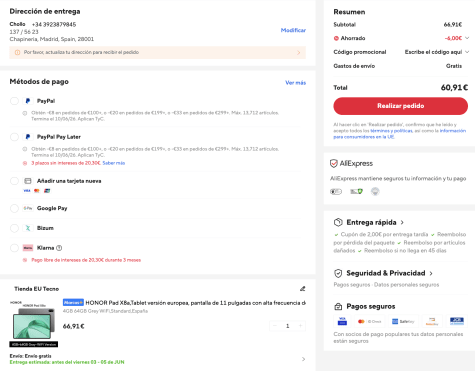Click the Realizar pedido button
475x371 pixels.
pyautogui.click(x=401, y=106)
